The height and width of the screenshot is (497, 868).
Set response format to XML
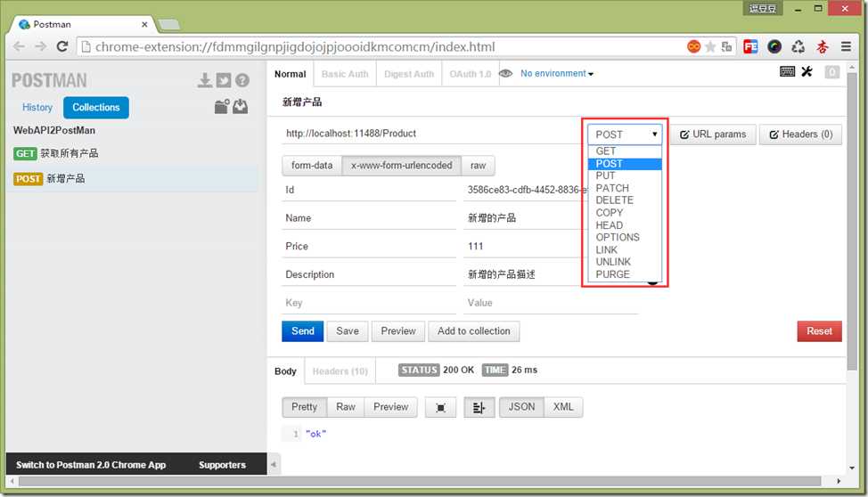point(563,407)
